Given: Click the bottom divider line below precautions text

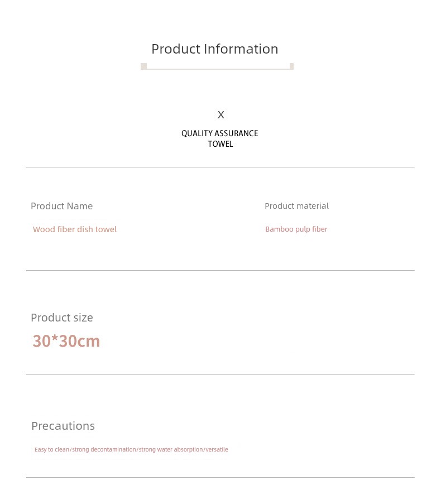Looking at the screenshot, I should [220, 477].
